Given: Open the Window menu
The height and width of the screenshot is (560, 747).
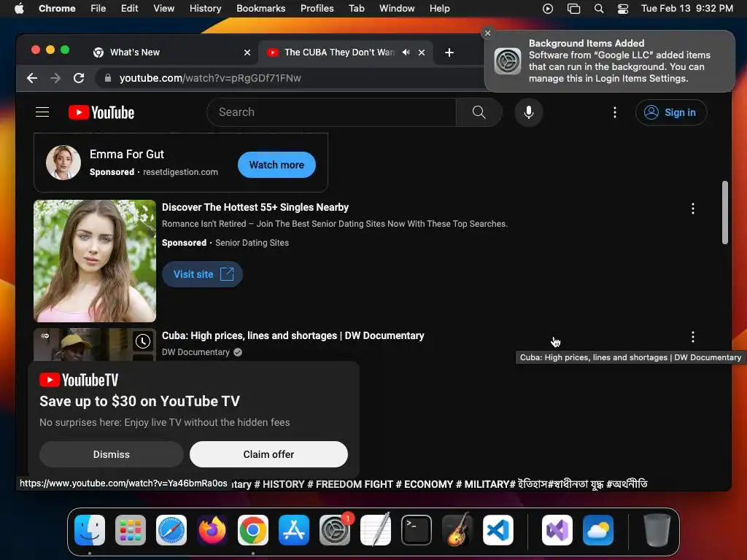Looking at the screenshot, I should point(397,9).
